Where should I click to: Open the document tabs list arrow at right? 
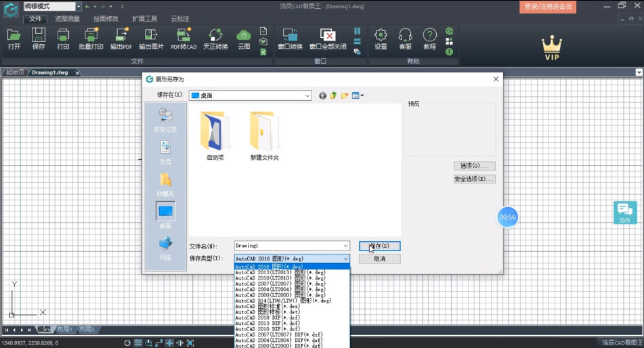click(x=639, y=72)
